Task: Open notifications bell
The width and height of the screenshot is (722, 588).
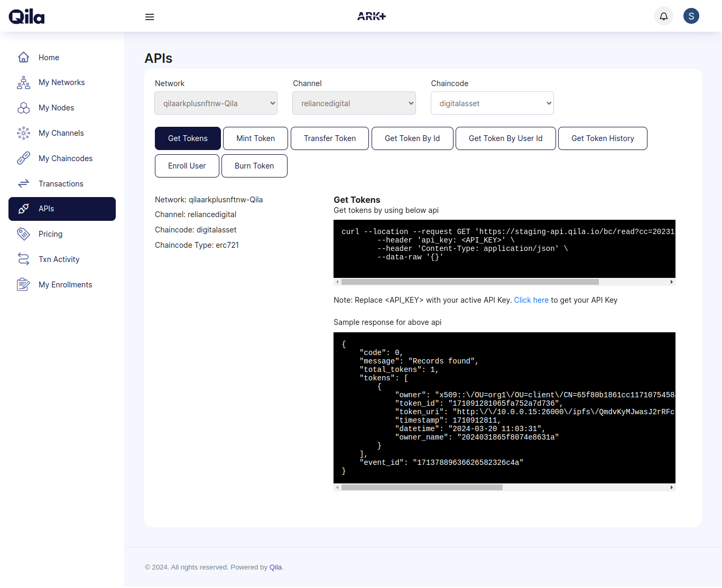Action: tap(664, 16)
